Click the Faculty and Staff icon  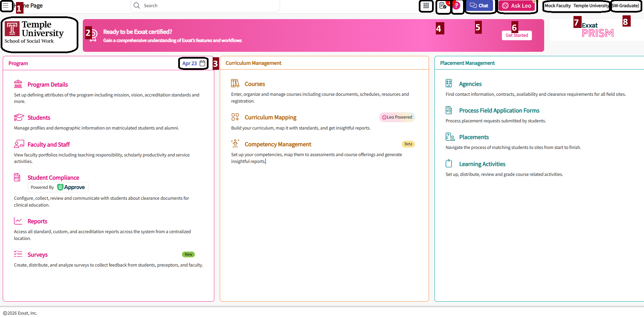pos(19,144)
